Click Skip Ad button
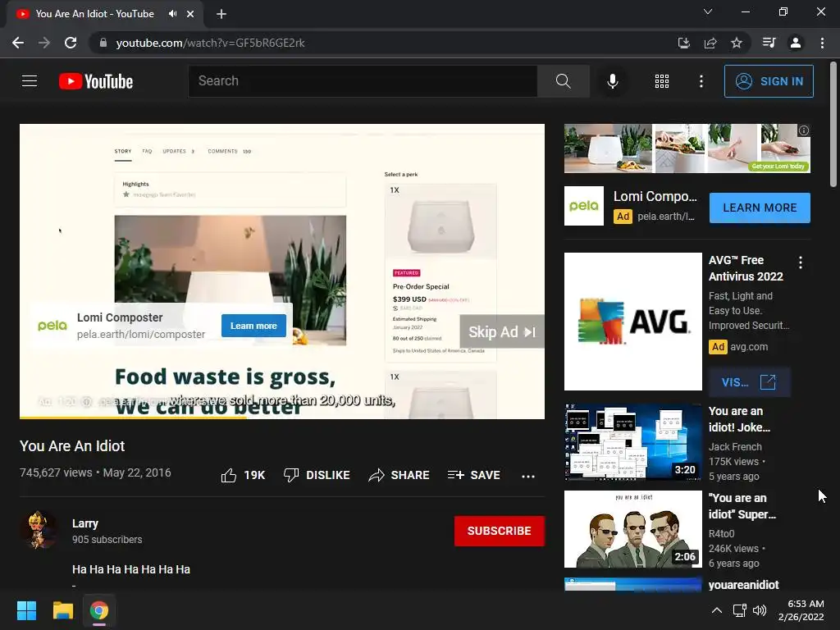 click(502, 331)
